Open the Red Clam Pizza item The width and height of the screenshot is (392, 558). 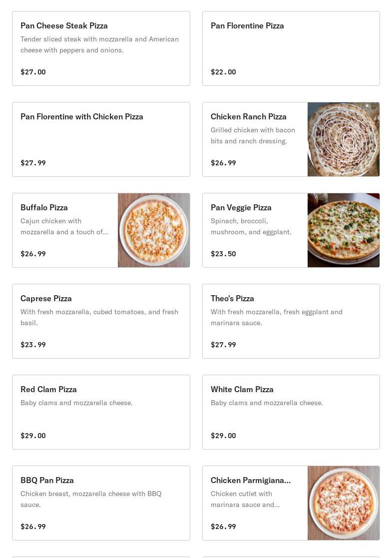pos(101,412)
